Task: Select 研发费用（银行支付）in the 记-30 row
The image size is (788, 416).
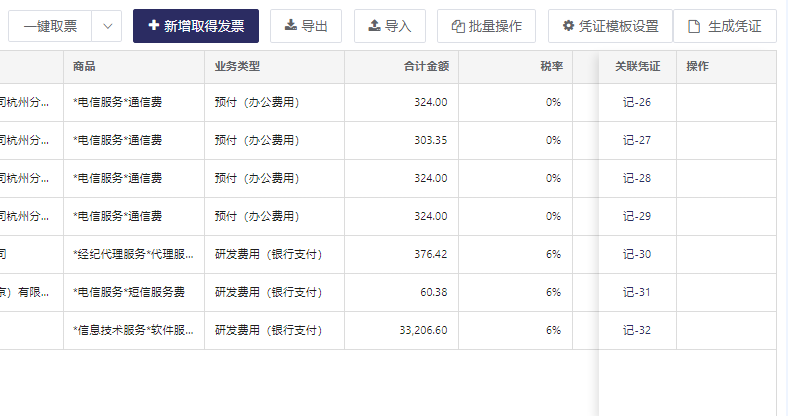Action: pyautogui.click(x=269, y=255)
